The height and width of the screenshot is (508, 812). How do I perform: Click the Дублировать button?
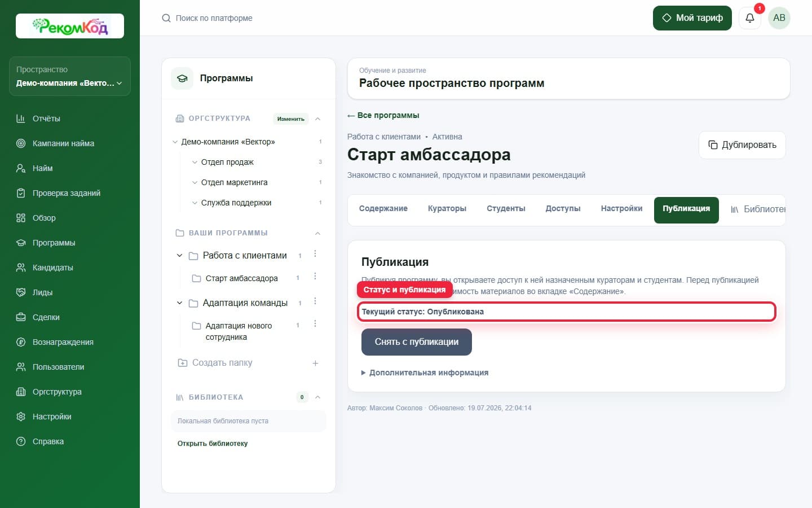(742, 145)
